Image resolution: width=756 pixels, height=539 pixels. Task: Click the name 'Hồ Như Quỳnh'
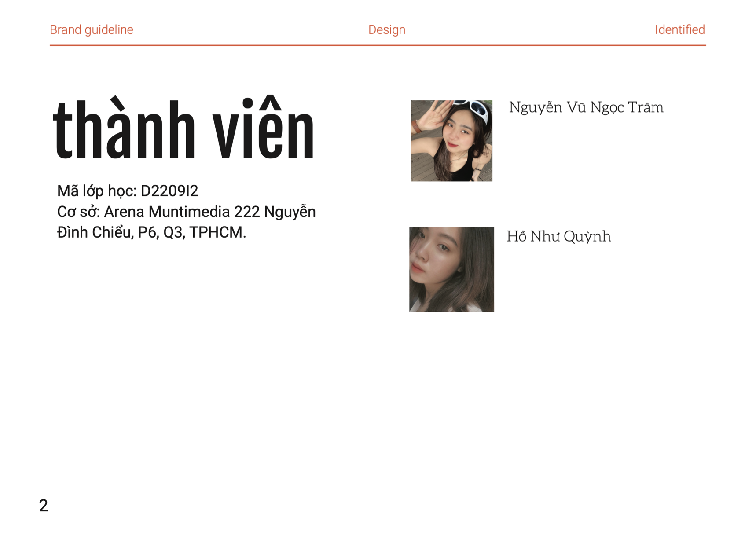pos(558,236)
